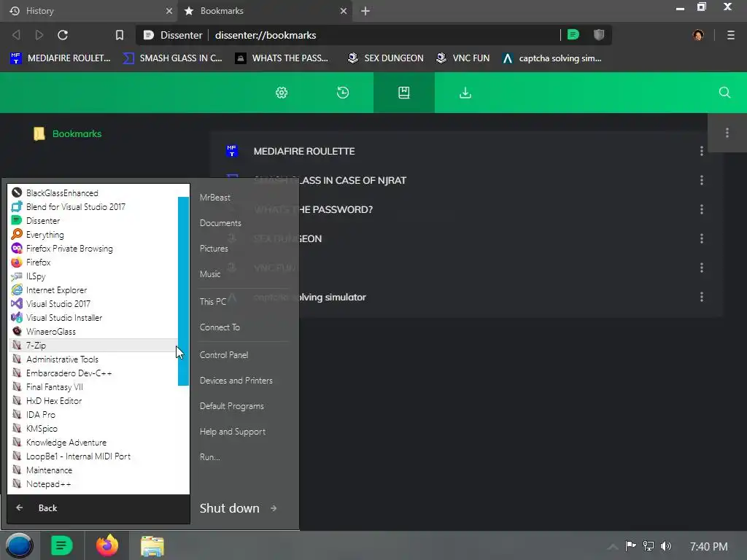Image resolution: width=747 pixels, height=560 pixels.
Task: Click the shield icon in address bar
Action: [x=599, y=35]
